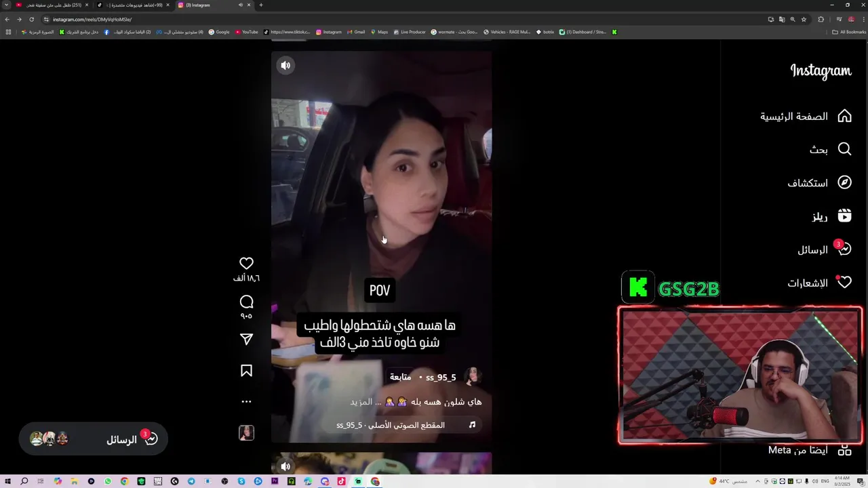Open the Windows Start menu
Viewport: 868px width, 488px height.
(7, 481)
